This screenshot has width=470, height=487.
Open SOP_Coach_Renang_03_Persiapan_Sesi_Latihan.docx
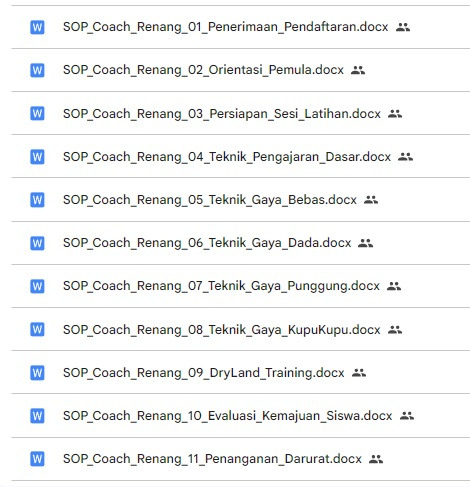click(222, 114)
